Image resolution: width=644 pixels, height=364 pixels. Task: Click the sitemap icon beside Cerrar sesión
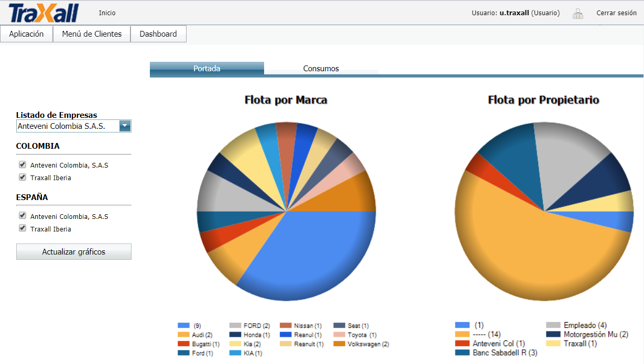(x=577, y=14)
